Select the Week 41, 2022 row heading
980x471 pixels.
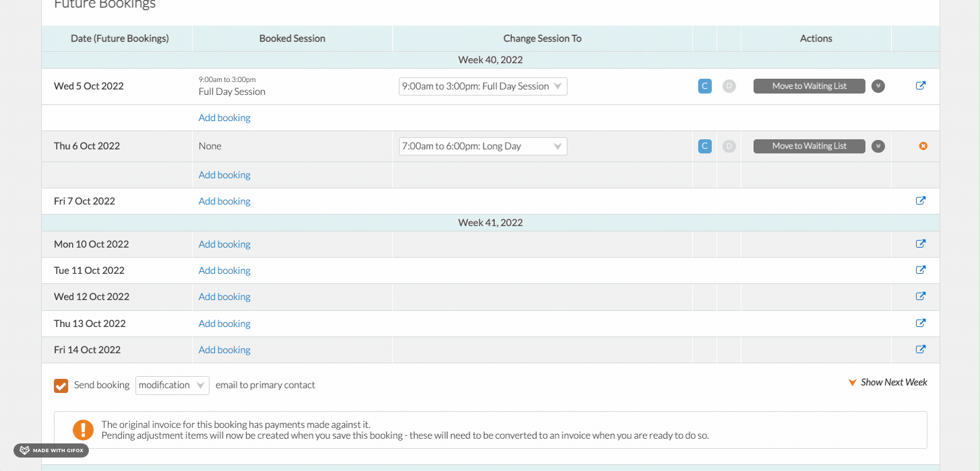pos(490,223)
